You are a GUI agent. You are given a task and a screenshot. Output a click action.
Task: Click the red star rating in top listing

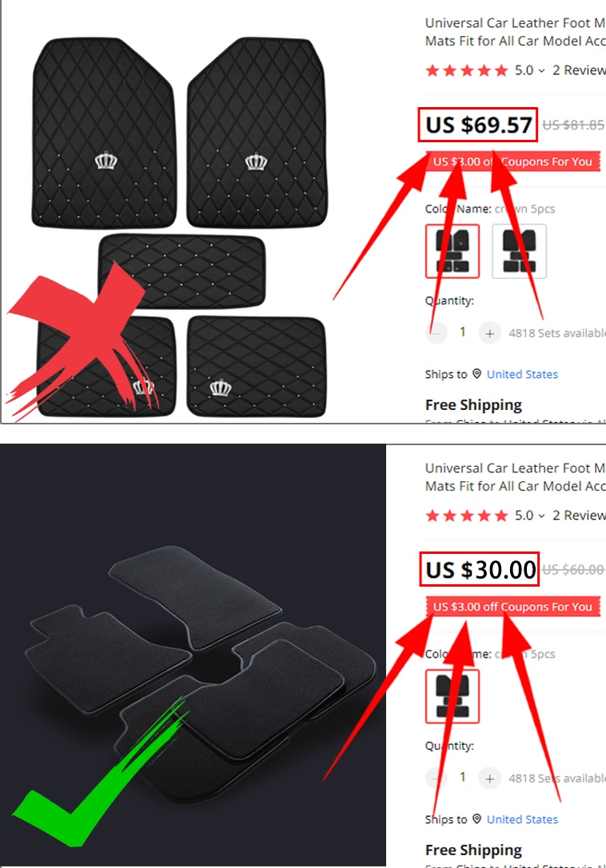click(466, 70)
